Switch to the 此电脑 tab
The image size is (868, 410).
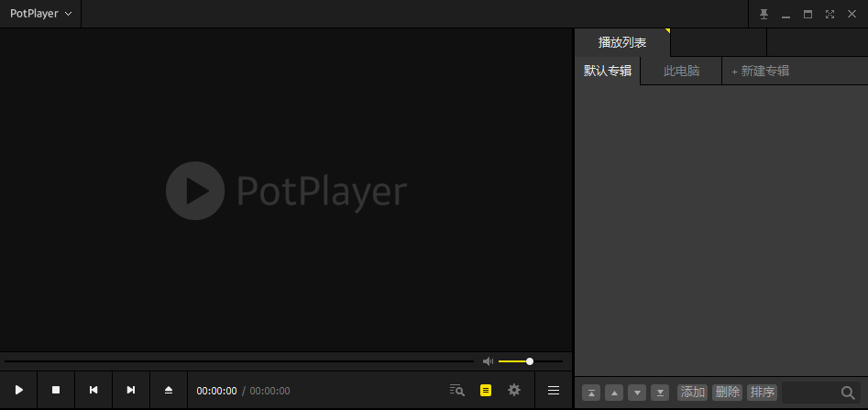(x=681, y=71)
